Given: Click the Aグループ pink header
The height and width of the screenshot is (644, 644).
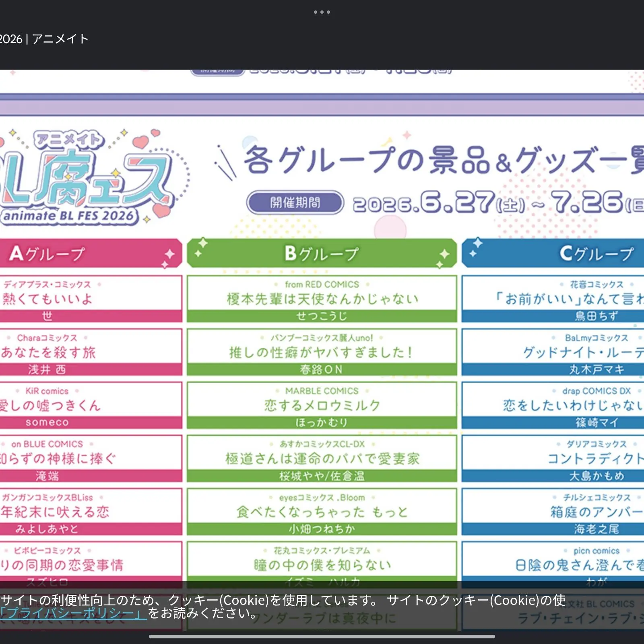Looking at the screenshot, I should tap(91, 253).
